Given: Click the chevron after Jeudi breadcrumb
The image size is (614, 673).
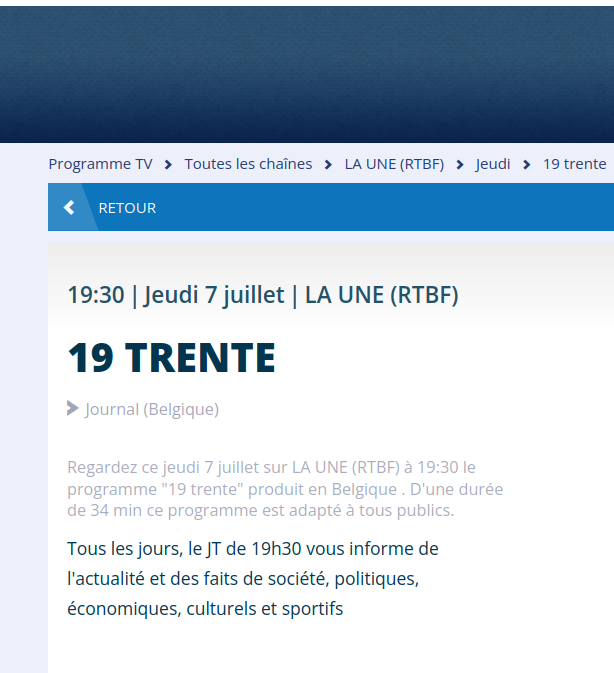Looking at the screenshot, I should pyautogui.click(x=527, y=165).
